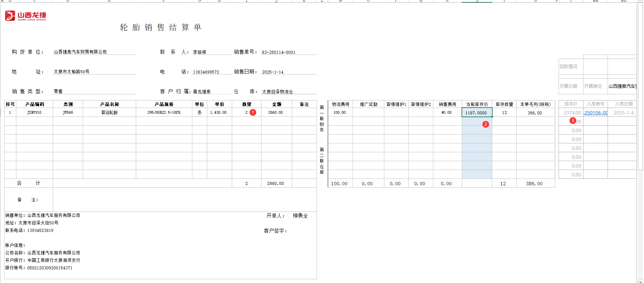Screen dimensions: 644x283
Task: Click red marker 1 beside the quantity
Action: (x=253, y=112)
